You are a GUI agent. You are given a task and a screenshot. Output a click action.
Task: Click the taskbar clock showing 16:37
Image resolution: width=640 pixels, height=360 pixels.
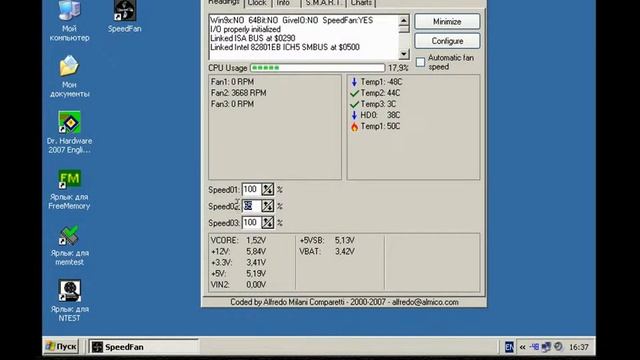click(x=579, y=347)
